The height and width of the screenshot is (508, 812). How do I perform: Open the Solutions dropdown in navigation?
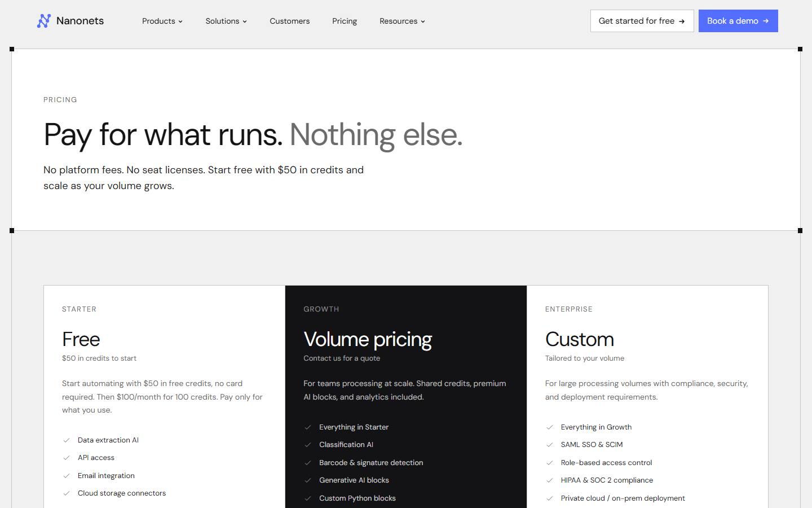pos(226,21)
